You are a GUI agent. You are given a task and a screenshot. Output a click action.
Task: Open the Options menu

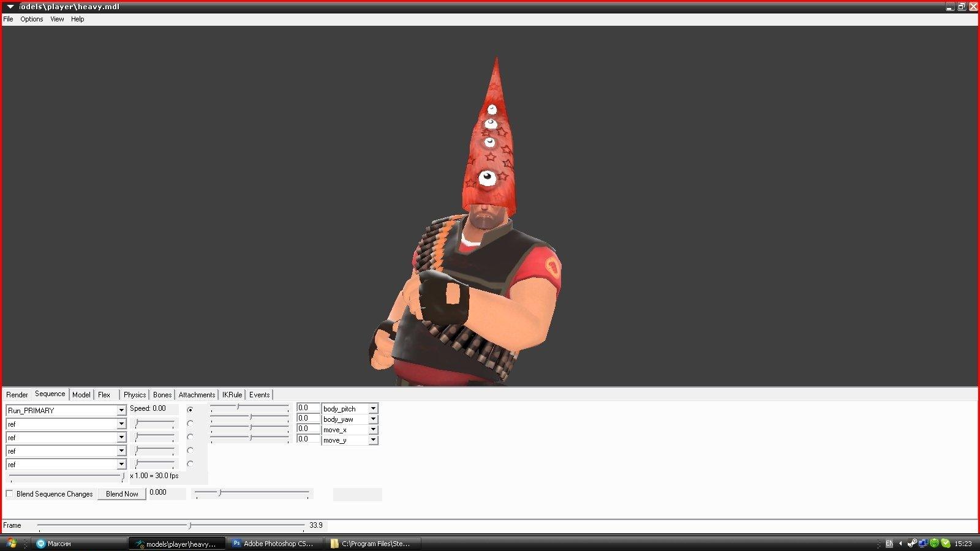(31, 19)
